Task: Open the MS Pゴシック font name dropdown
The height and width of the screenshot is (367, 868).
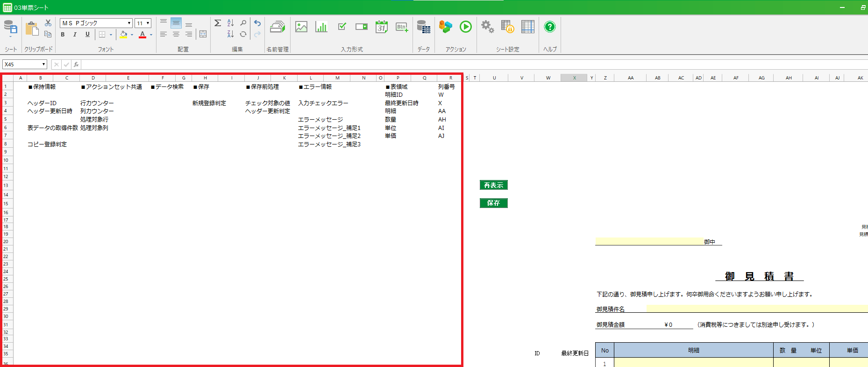Action: click(x=129, y=23)
